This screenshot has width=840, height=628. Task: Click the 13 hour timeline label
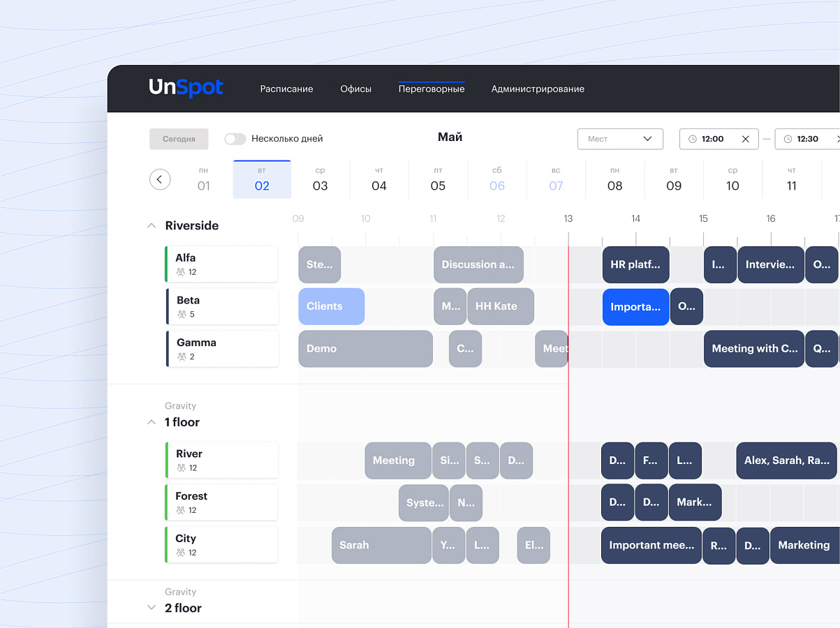point(568,218)
